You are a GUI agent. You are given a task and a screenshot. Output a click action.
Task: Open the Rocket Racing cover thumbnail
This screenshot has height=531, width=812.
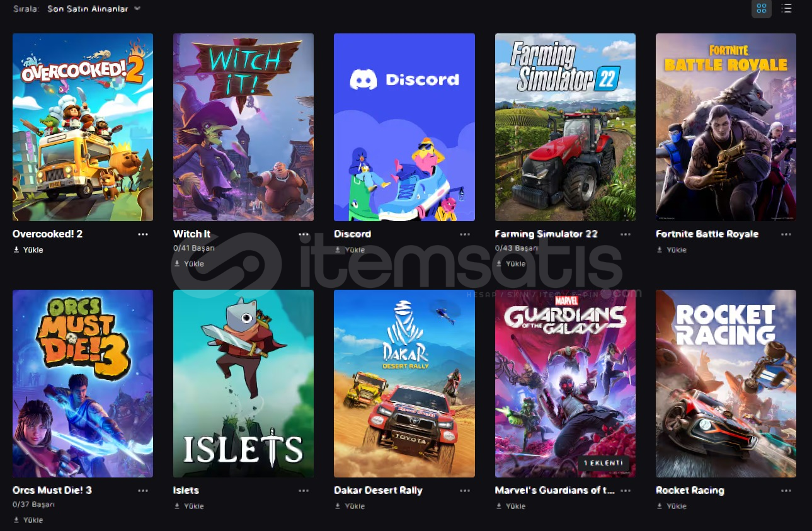[x=726, y=384]
